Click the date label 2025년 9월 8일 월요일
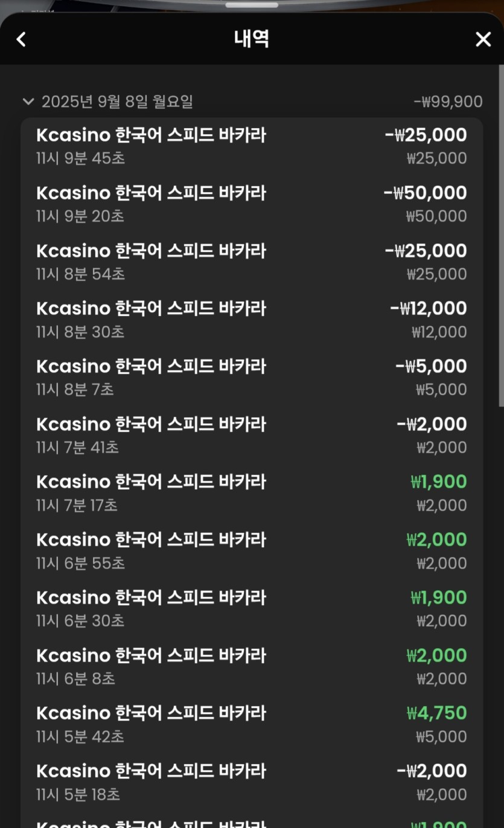This screenshot has height=828, width=504. click(117, 101)
